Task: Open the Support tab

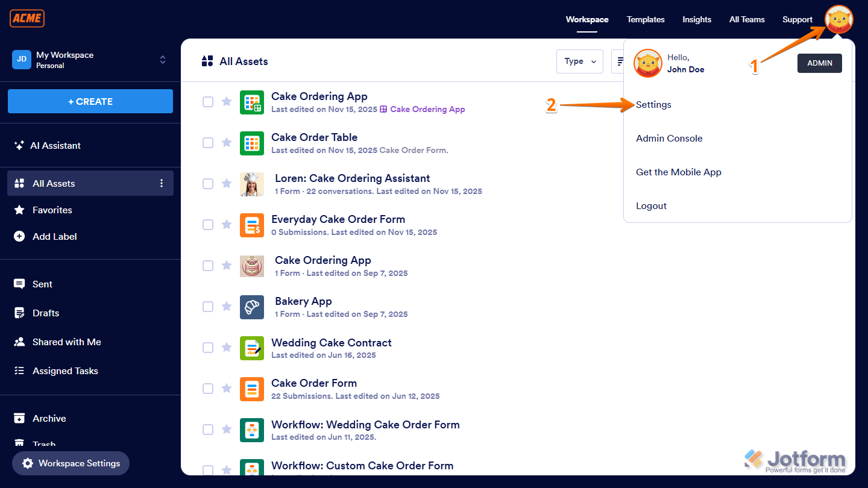Action: point(797,19)
